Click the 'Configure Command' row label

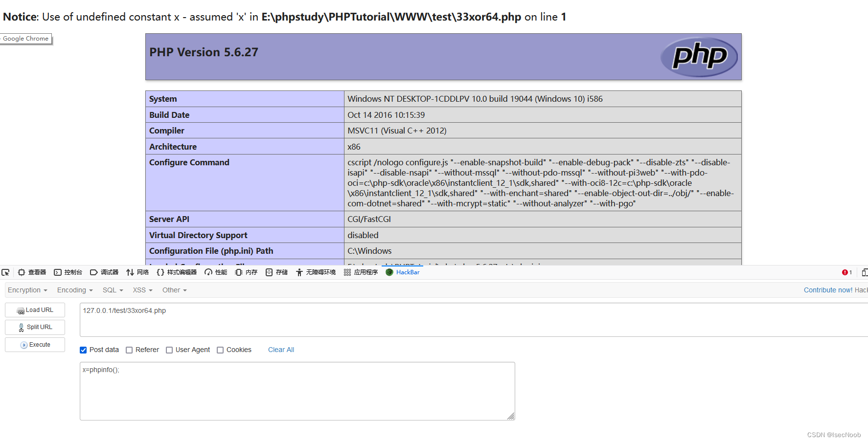pyautogui.click(x=189, y=162)
